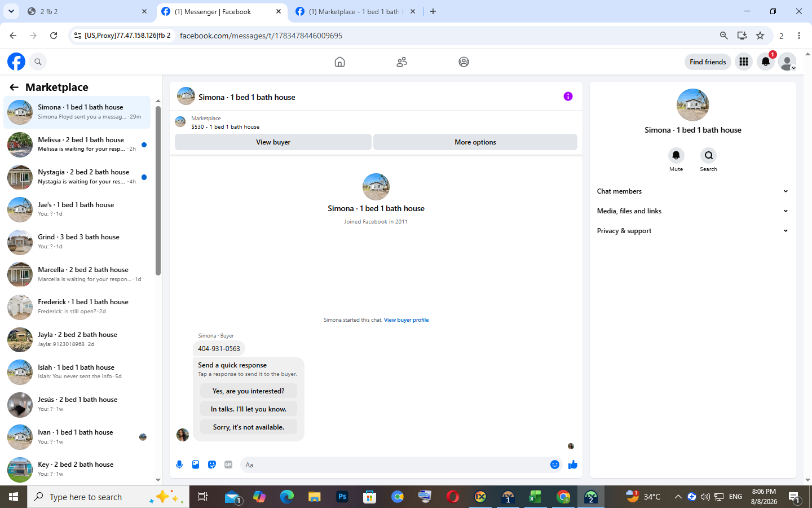Open Excel from the taskbar
Image resolution: width=812 pixels, height=508 pixels.
click(x=535, y=497)
